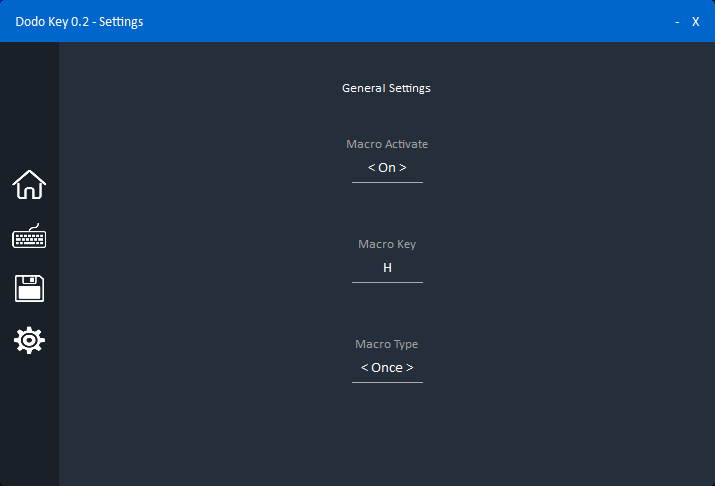Image resolution: width=715 pixels, height=486 pixels.
Task: Toggle the Macro Activate On value
Action: pos(387,168)
